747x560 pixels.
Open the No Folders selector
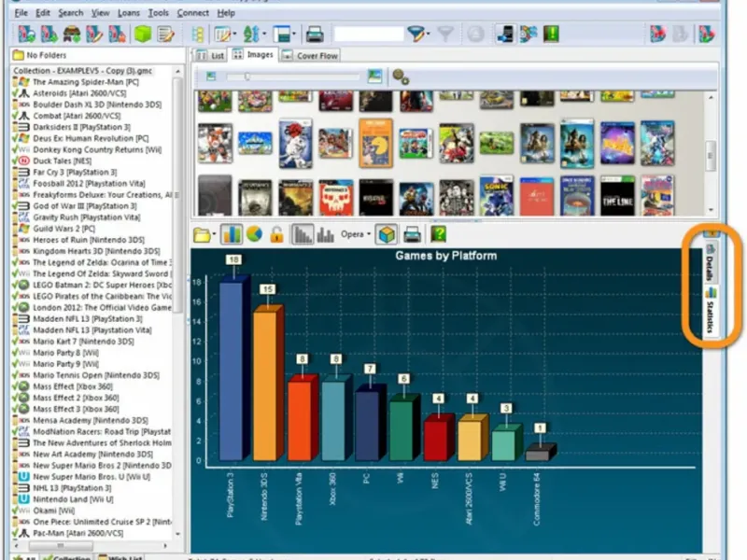point(98,55)
